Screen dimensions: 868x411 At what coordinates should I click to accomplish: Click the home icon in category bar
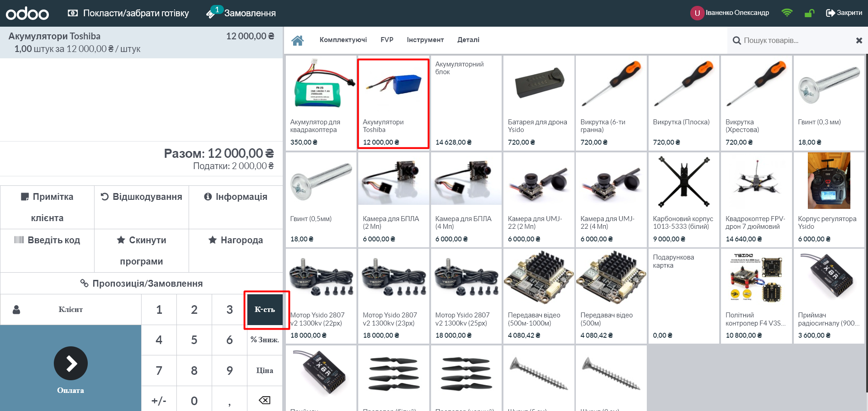pos(297,40)
